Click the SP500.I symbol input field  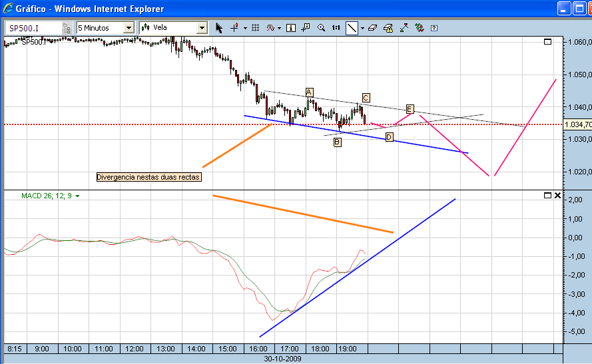33,28
